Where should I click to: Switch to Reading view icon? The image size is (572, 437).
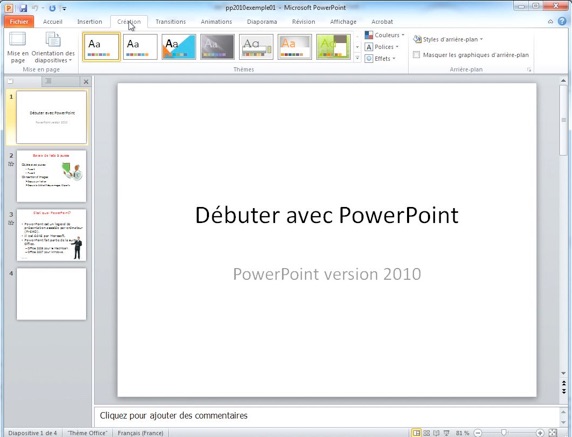[436, 433]
